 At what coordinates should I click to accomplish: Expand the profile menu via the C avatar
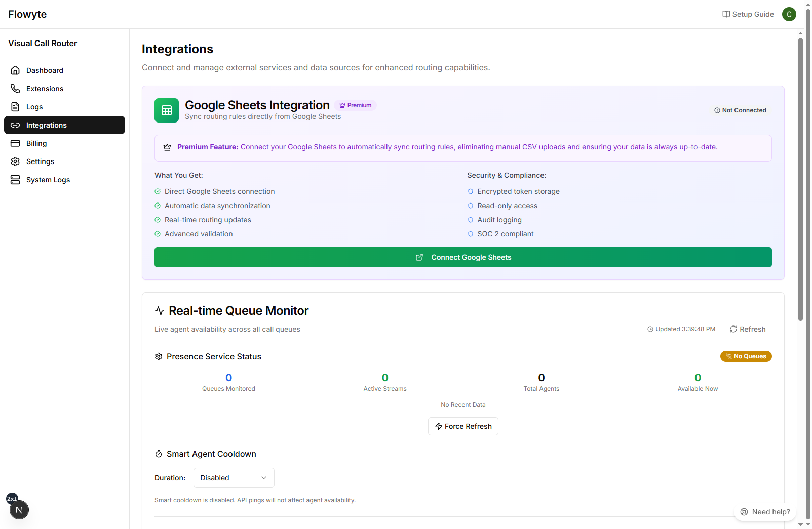tap(789, 14)
